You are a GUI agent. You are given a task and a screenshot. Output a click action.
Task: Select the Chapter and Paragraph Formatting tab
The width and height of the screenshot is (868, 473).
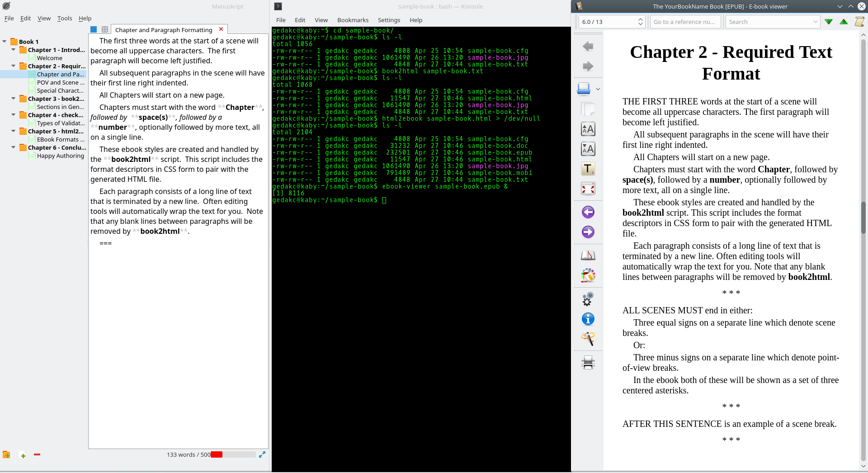(164, 30)
